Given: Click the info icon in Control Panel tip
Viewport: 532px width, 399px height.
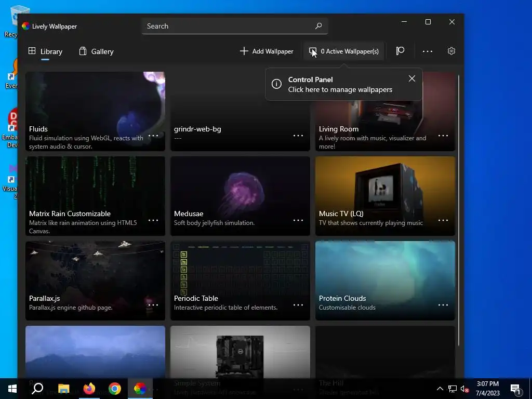Looking at the screenshot, I should coord(276,84).
